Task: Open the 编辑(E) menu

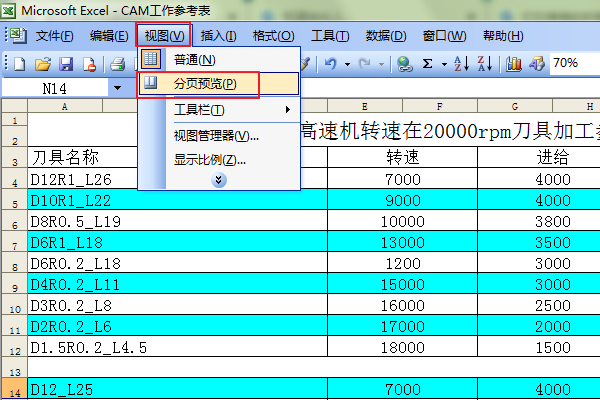Action: [x=109, y=36]
